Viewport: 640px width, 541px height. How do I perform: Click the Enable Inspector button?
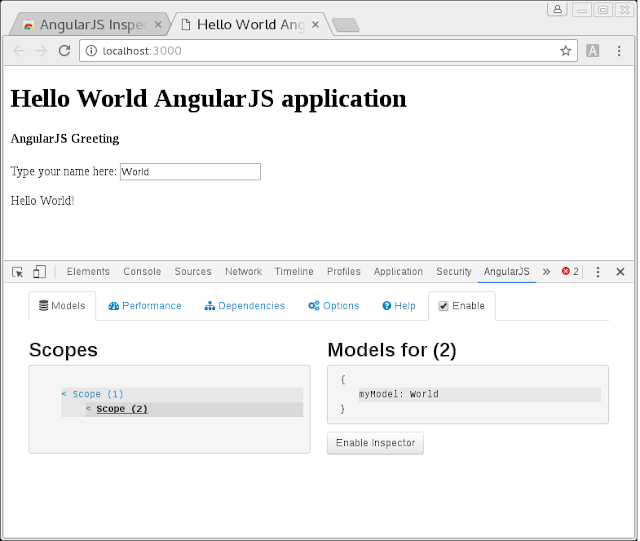coord(375,443)
